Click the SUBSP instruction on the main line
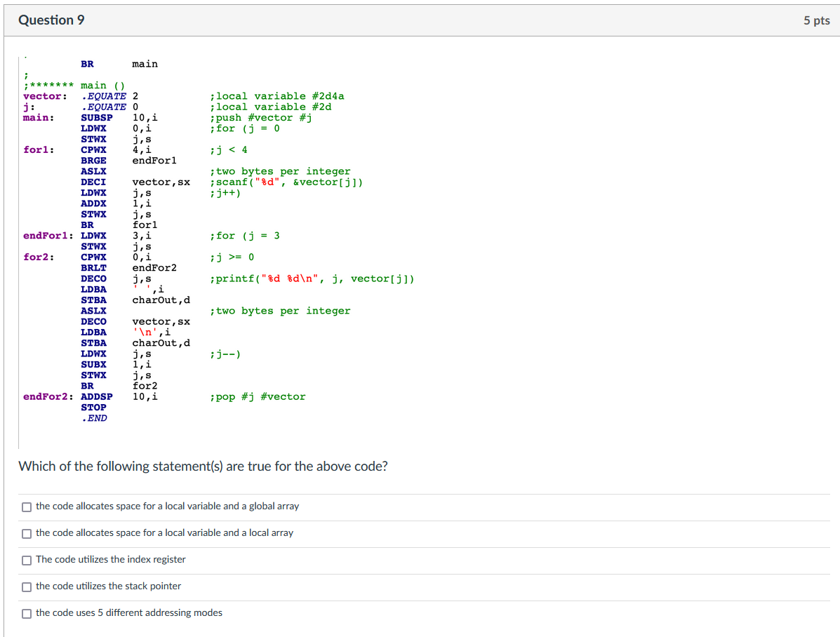The width and height of the screenshot is (840, 637). [x=97, y=117]
